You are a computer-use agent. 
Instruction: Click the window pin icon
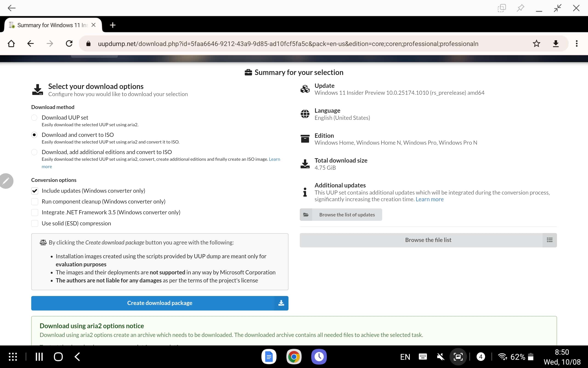520,8
